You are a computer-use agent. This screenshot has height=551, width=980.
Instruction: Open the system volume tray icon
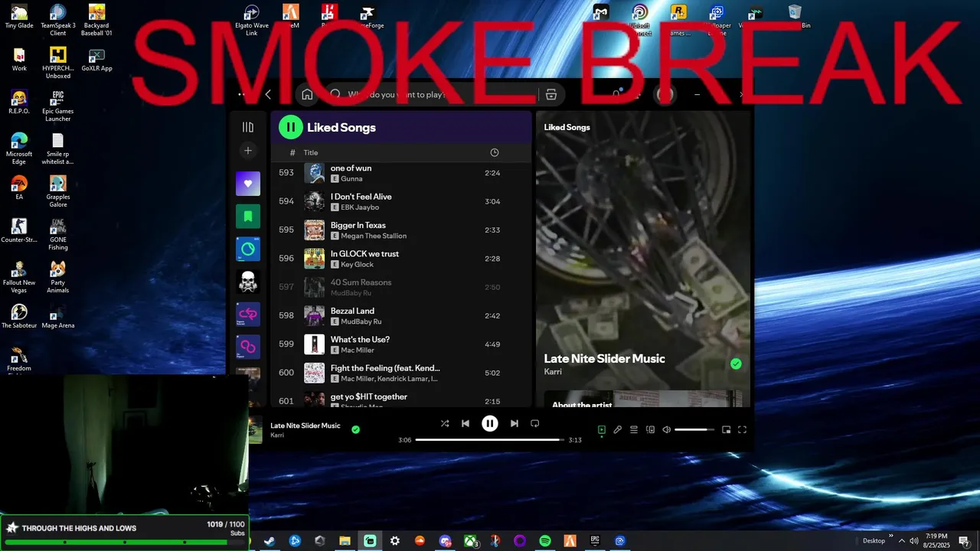tap(914, 541)
